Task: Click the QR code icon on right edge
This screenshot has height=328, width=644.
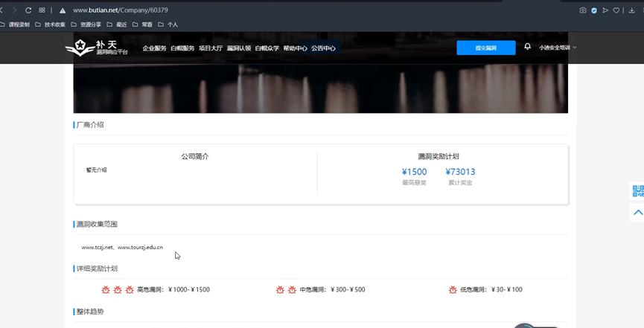Action: (637, 191)
